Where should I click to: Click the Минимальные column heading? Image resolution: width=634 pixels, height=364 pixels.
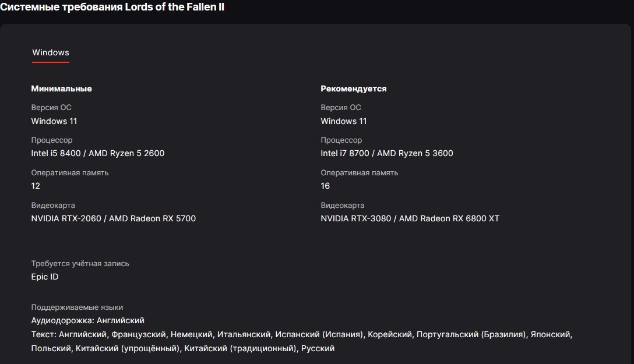(x=61, y=89)
